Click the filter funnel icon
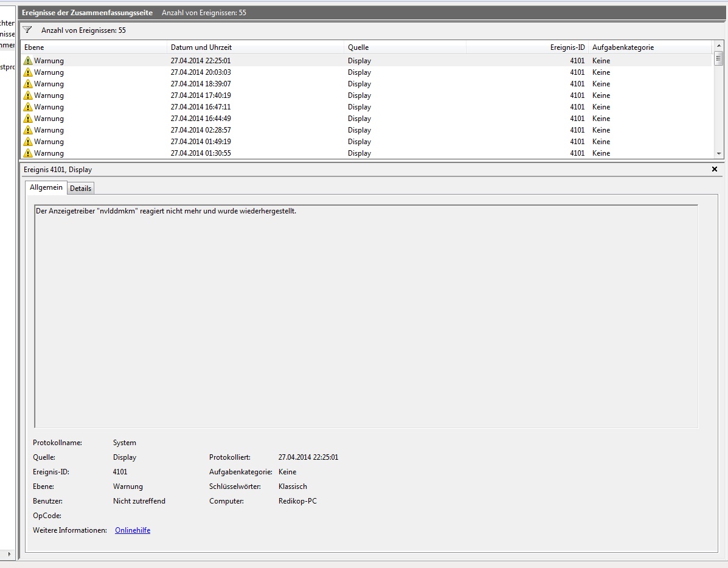728x568 pixels. (27, 30)
